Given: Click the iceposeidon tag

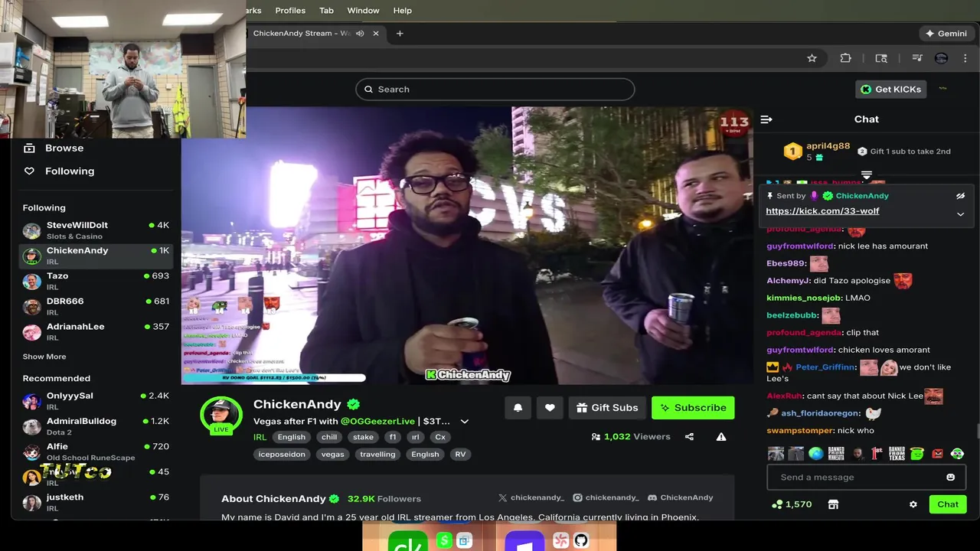Looking at the screenshot, I should (282, 454).
